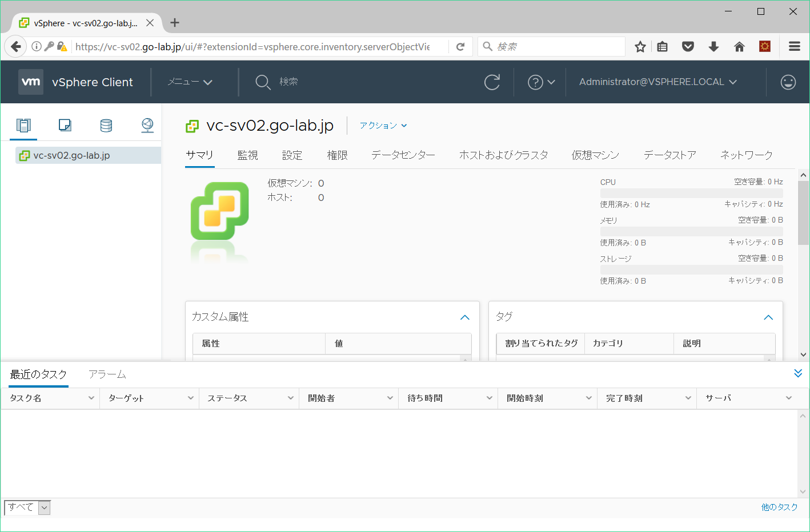Screen dimensions: 810x532
Task: Open the タスク名 column filter dropdown
Action: pos(91,398)
